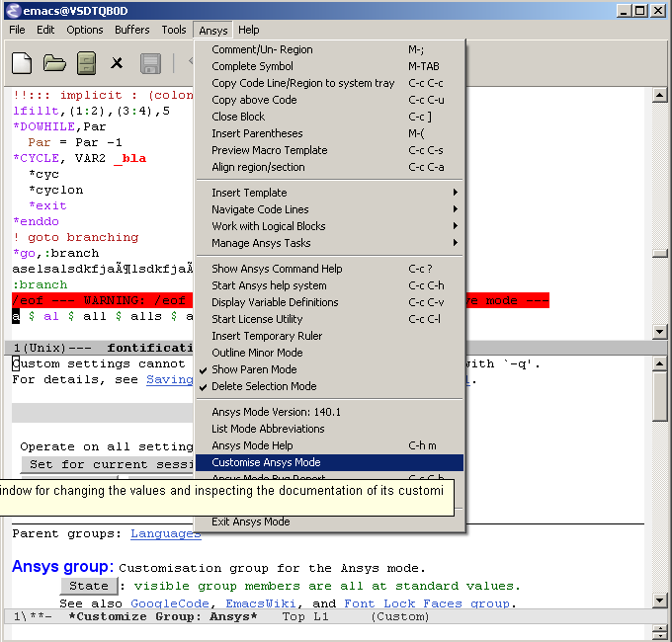This screenshot has width=672, height=642.
Task: Open the Edit menu
Action: [x=45, y=30]
